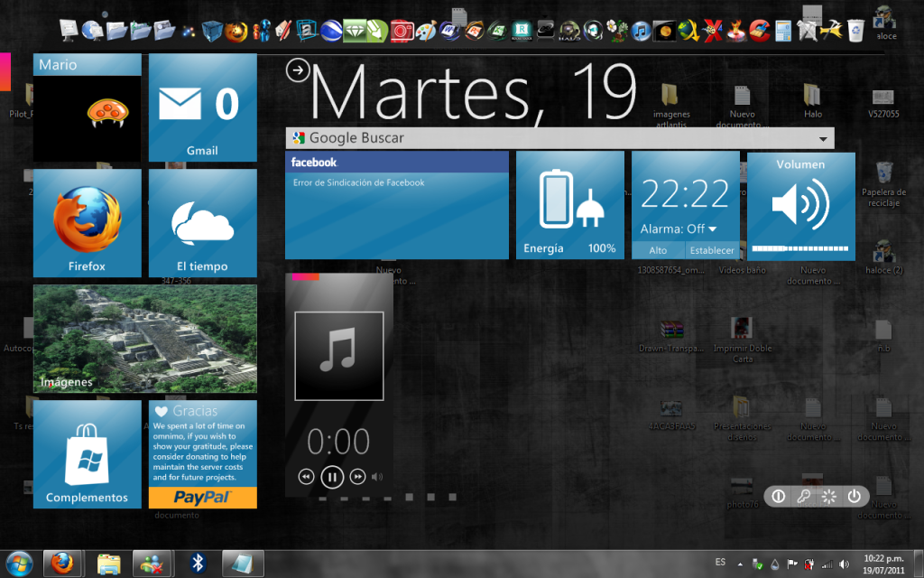Screen dimensions: 924x578
Task: Expand the Google Buscar dropdown arrow
Action: click(823, 139)
